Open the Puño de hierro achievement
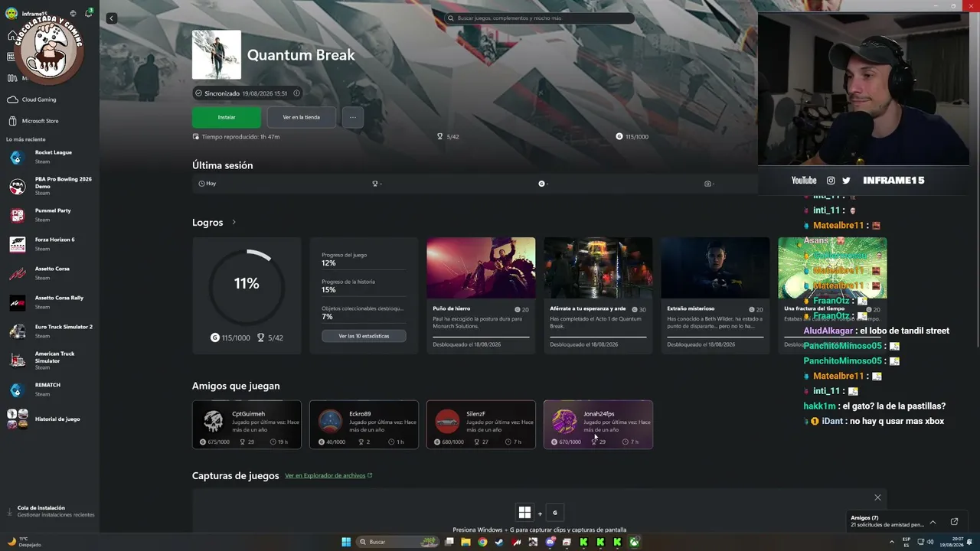This screenshot has width=980, height=551. 481,295
